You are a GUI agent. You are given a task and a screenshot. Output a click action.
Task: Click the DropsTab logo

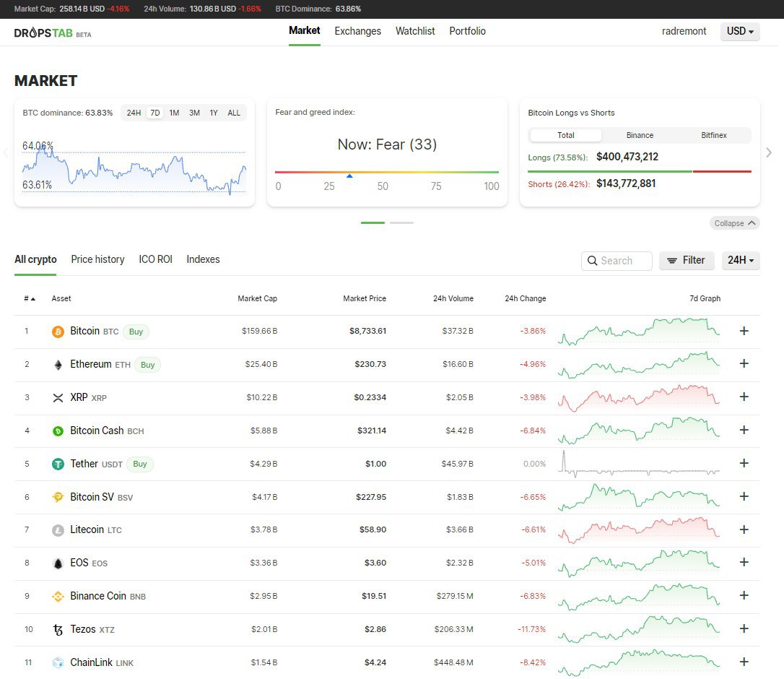pyautogui.click(x=53, y=33)
